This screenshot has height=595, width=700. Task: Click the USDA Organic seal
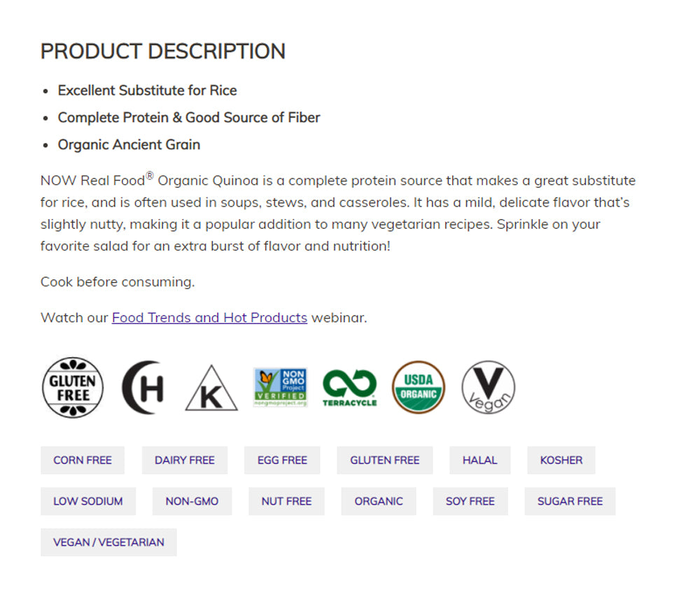click(418, 388)
